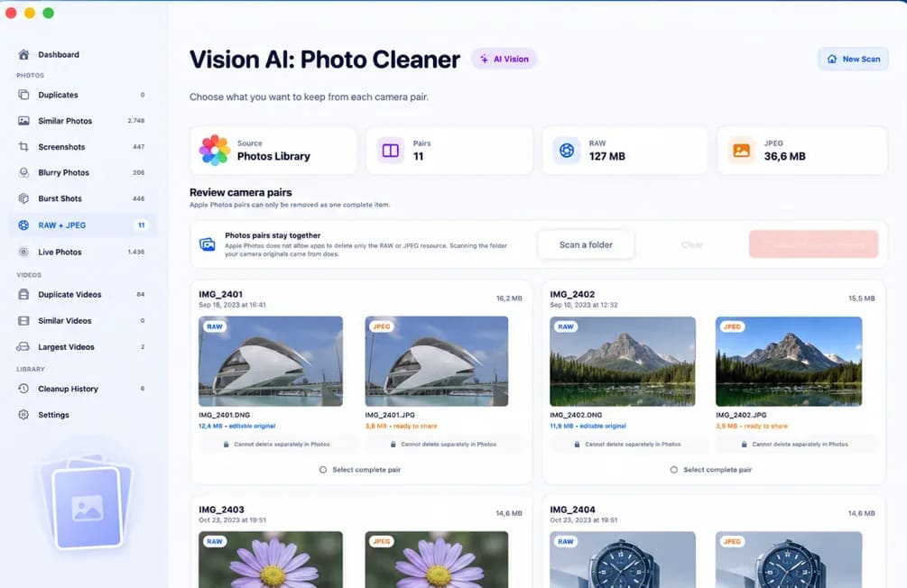Click the Photos Library flower icon
The width and height of the screenshot is (907, 588).
click(215, 151)
